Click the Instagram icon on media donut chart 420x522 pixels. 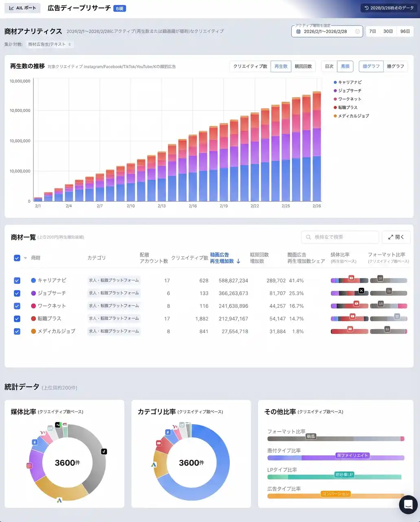tap(29, 465)
